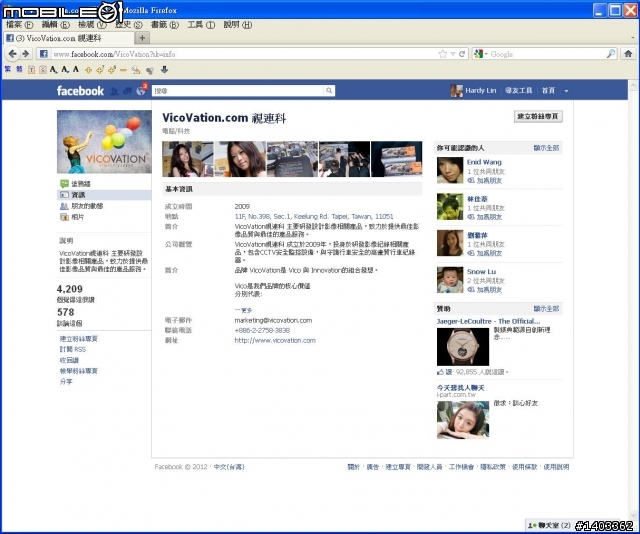Select the VicoVation.com browser tab
Image resolution: width=640 pixels, height=534 pixels.
click(x=69, y=38)
